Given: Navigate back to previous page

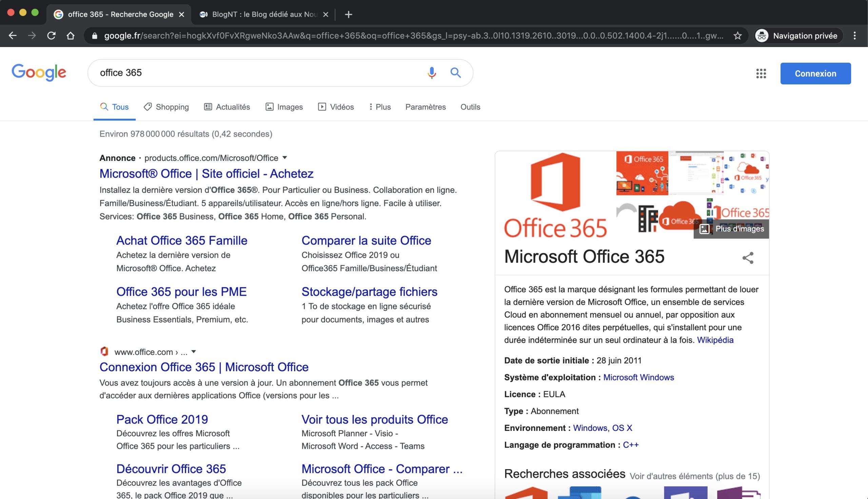Looking at the screenshot, I should [x=13, y=36].
